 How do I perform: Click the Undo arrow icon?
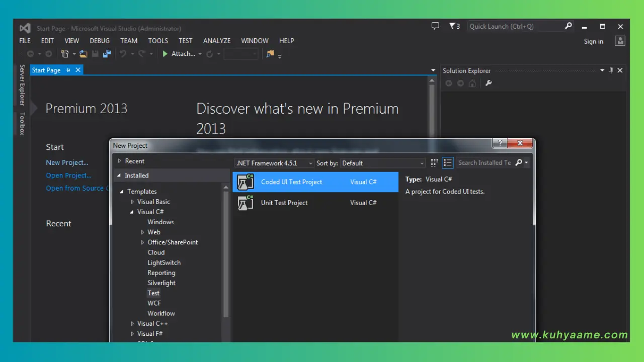click(122, 54)
